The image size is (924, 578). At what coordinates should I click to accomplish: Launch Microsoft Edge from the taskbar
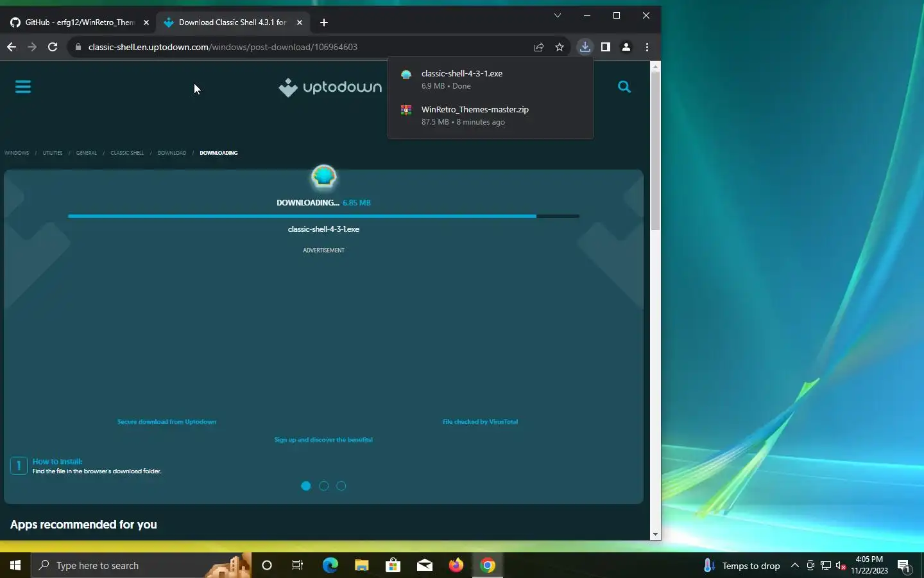330,565
